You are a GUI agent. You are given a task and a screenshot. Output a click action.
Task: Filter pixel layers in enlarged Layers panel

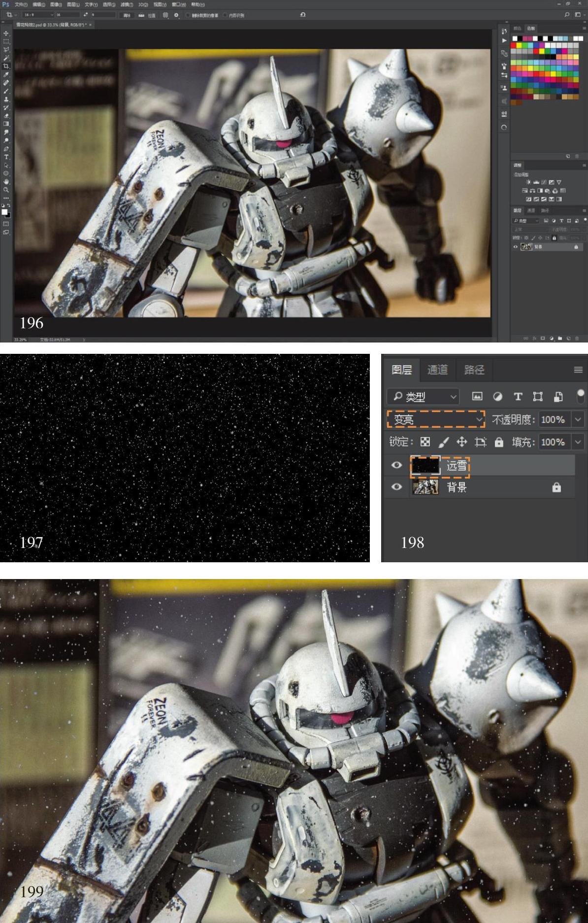tap(477, 396)
